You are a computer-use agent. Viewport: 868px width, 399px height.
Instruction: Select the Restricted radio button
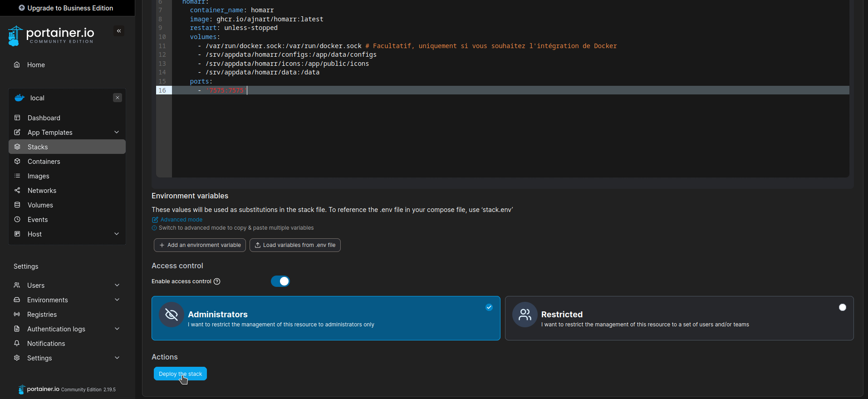coord(843,307)
